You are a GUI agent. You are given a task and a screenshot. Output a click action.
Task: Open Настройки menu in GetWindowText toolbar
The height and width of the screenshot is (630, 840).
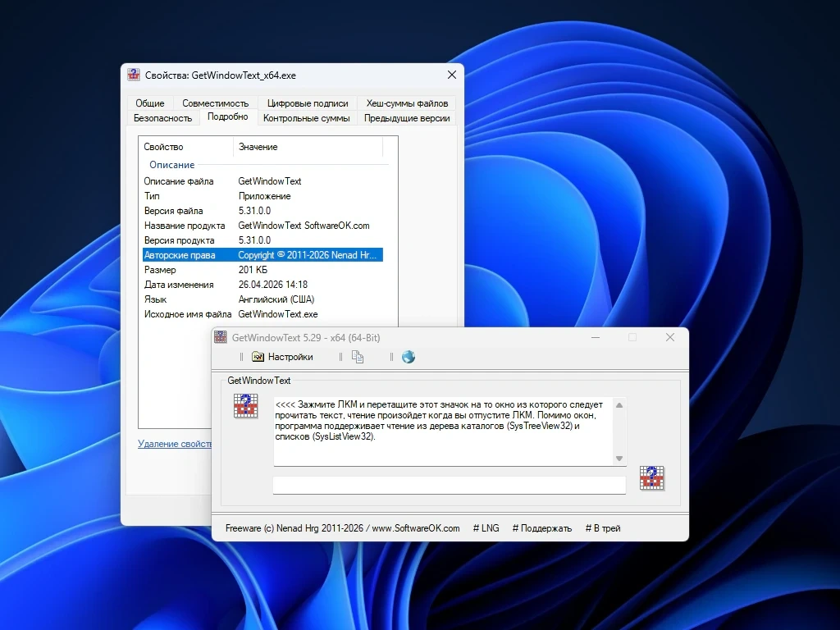[282, 357]
